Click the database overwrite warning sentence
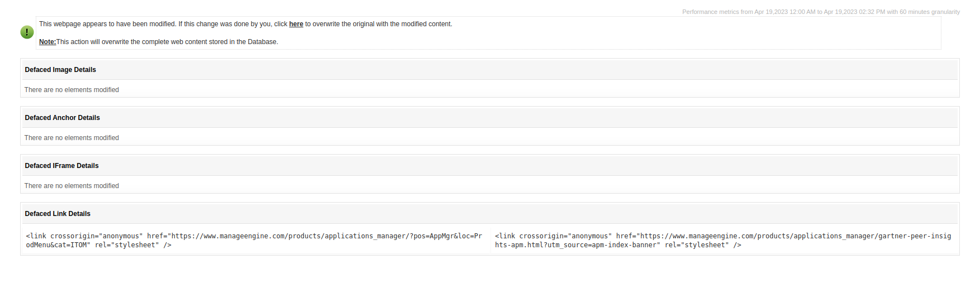The width and height of the screenshot is (980, 288). 167,42
